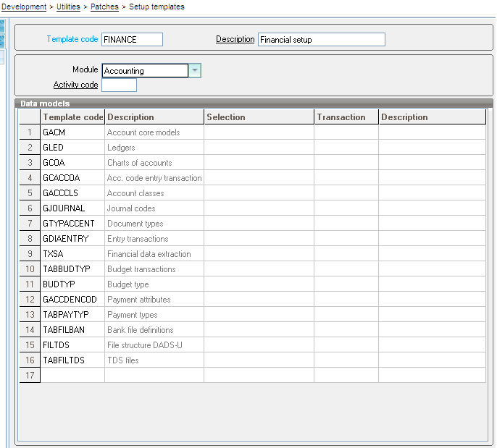Image resolution: width=497 pixels, height=448 pixels.
Task: Click the Financial data extraction cell
Action: coord(154,253)
